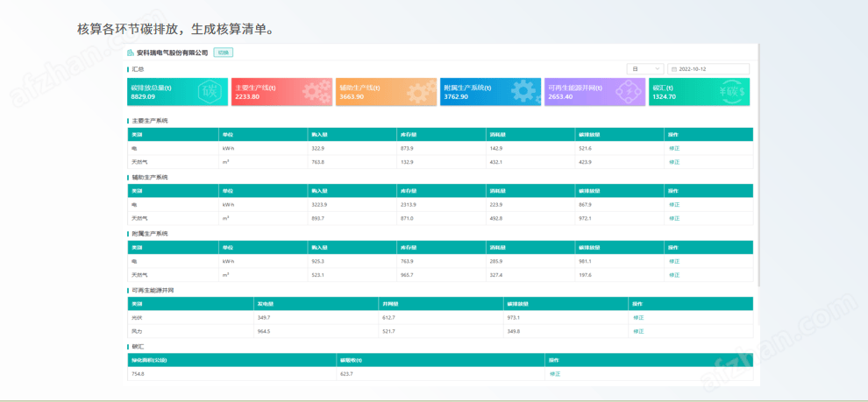Click the 碳 hexagon icon on 碳排放总量 card
The width and height of the screenshot is (868, 402).
[x=210, y=92]
